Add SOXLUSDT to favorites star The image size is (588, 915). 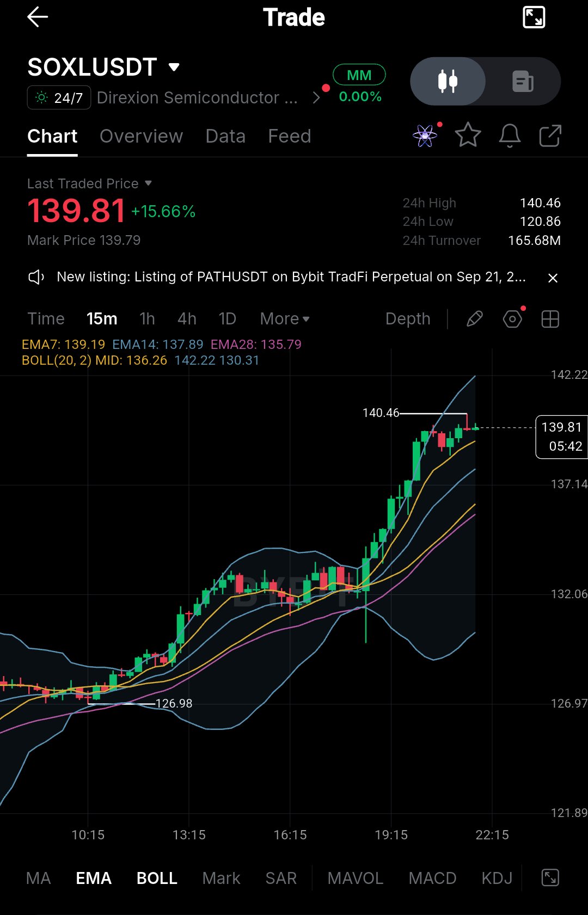tap(468, 136)
